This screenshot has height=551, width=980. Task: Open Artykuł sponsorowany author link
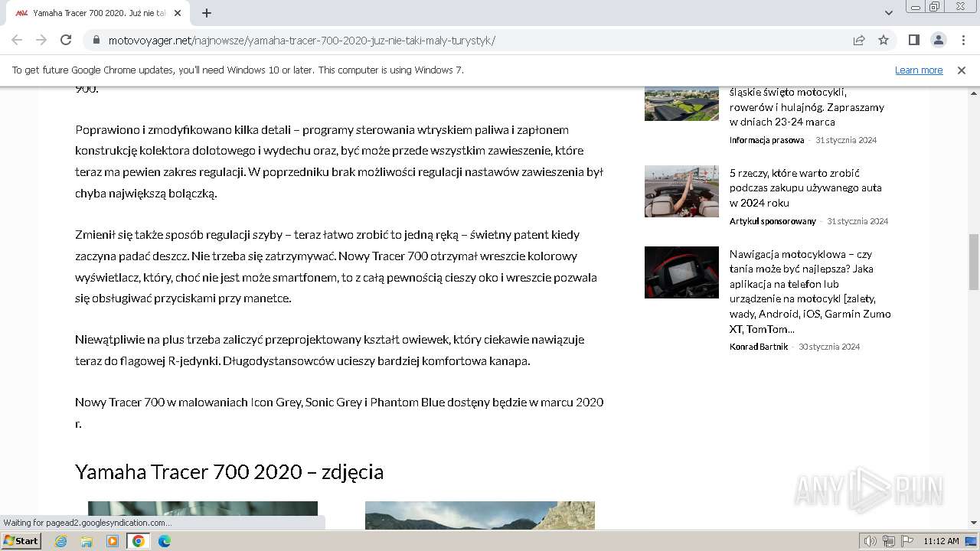tap(773, 221)
